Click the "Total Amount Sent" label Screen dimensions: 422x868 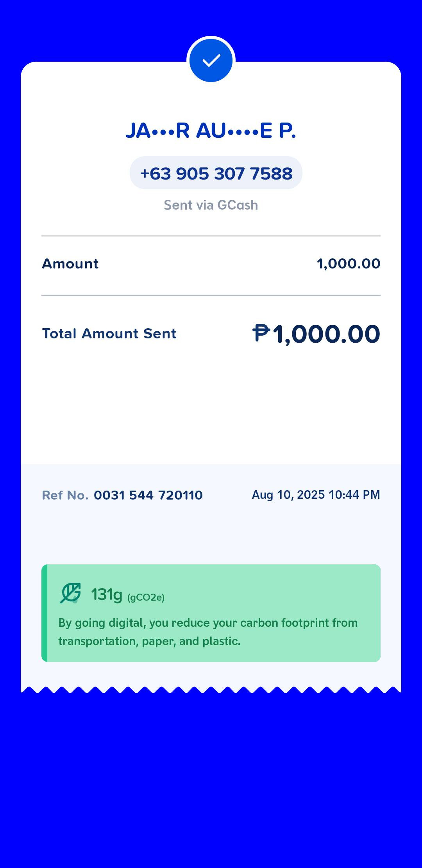[109, 334]
